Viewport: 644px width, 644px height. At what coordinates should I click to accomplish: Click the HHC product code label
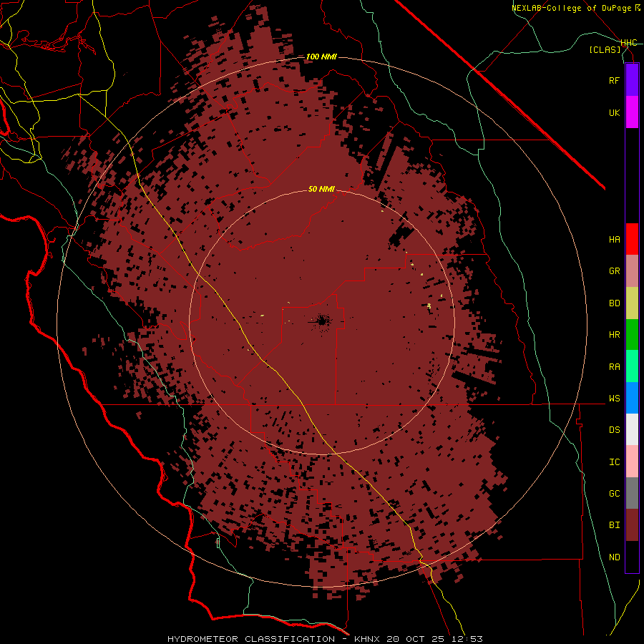pos(628,43)
